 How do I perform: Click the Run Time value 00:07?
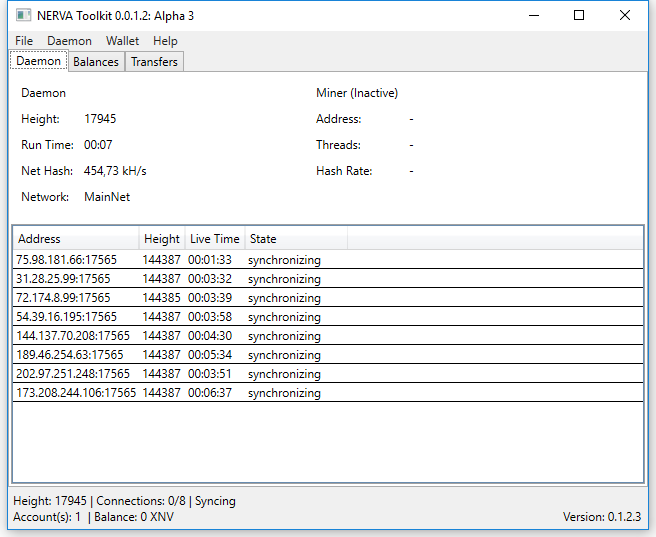point(98,145)
